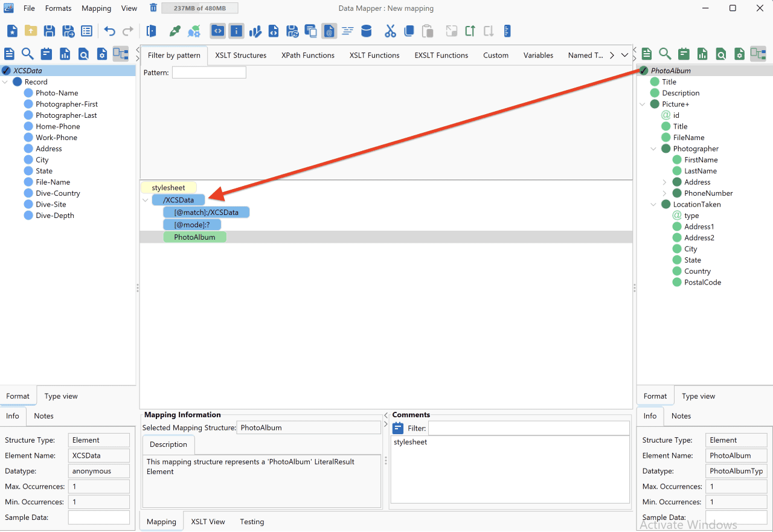773x532 pixels.
Task: Toggle the code brackets view button
Action: pos(217,31)
